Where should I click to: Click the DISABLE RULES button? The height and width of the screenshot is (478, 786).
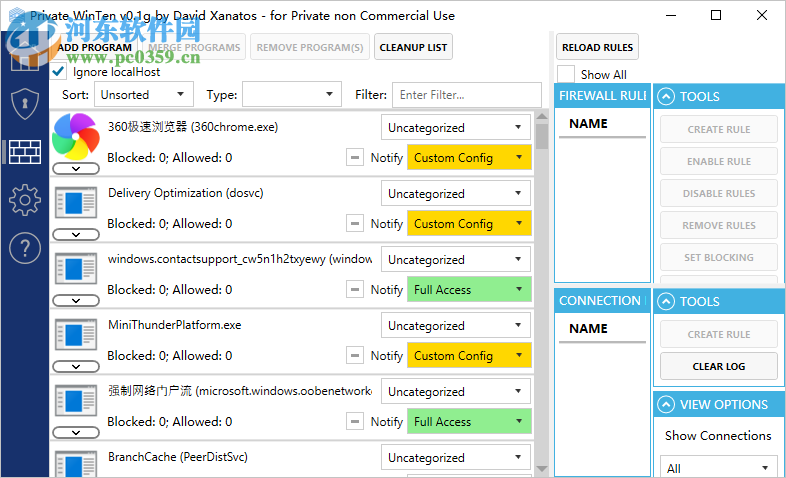718,193
